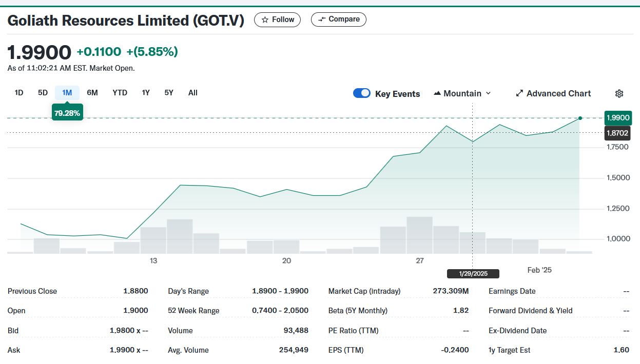Select the 5D time range

43,93
